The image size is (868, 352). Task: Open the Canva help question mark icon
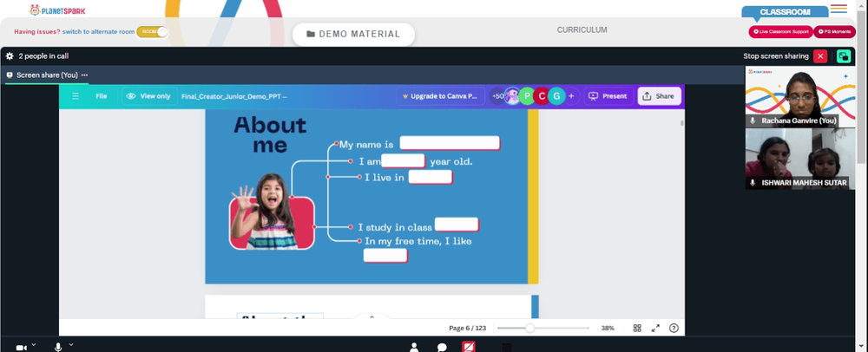[x=674, y=328]
